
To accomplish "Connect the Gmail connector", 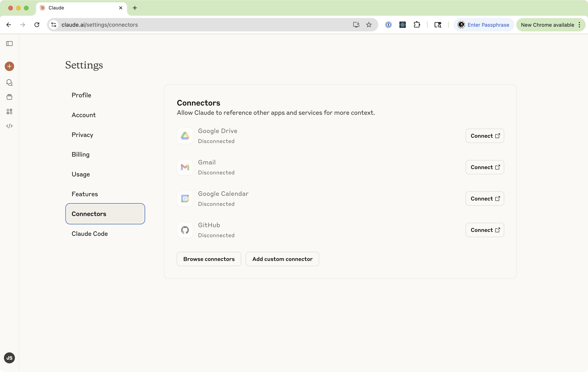I will click(485, 167).
